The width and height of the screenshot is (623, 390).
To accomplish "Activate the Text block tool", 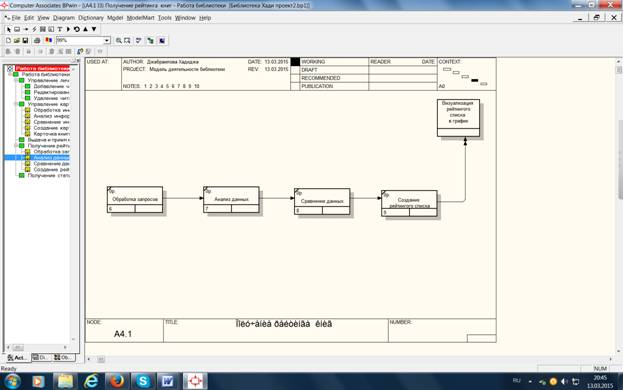I will 60,29.
